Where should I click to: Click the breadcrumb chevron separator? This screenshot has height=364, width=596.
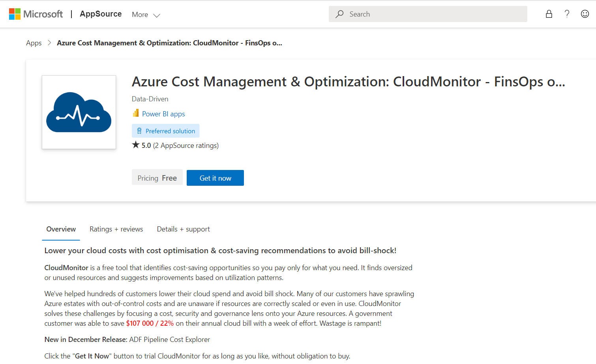49,43
